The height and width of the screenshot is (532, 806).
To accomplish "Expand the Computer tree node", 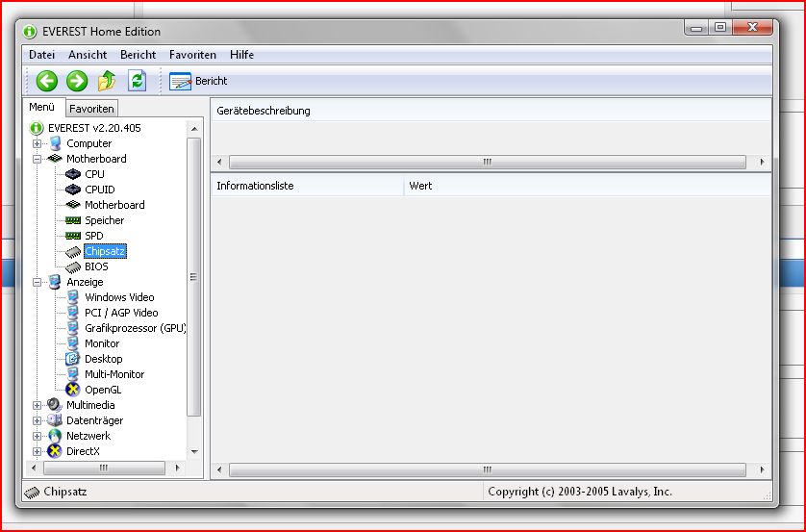I will coord(37,143).
